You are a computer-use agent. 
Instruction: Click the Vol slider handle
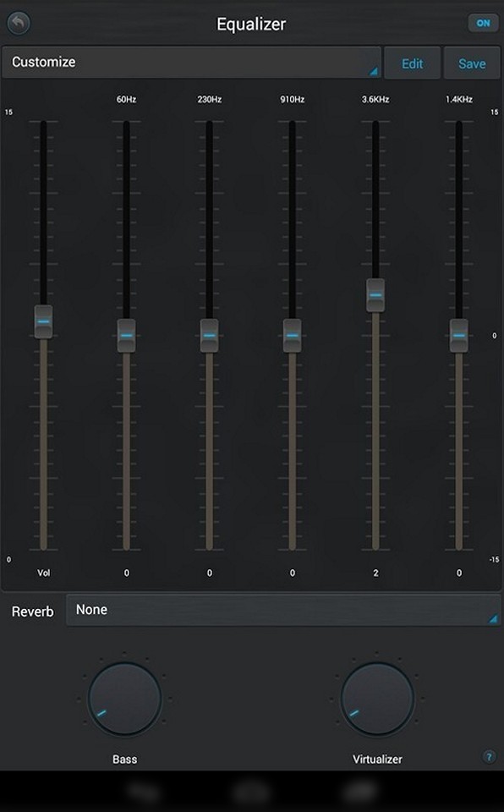[x=43, y=321]
